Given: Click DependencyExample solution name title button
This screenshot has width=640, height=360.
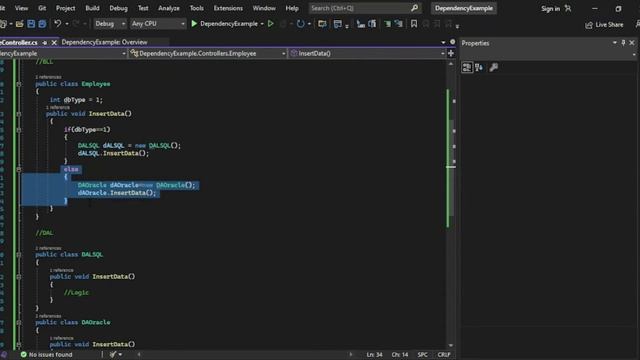Looking at the screenshot, I should point(464,8).
